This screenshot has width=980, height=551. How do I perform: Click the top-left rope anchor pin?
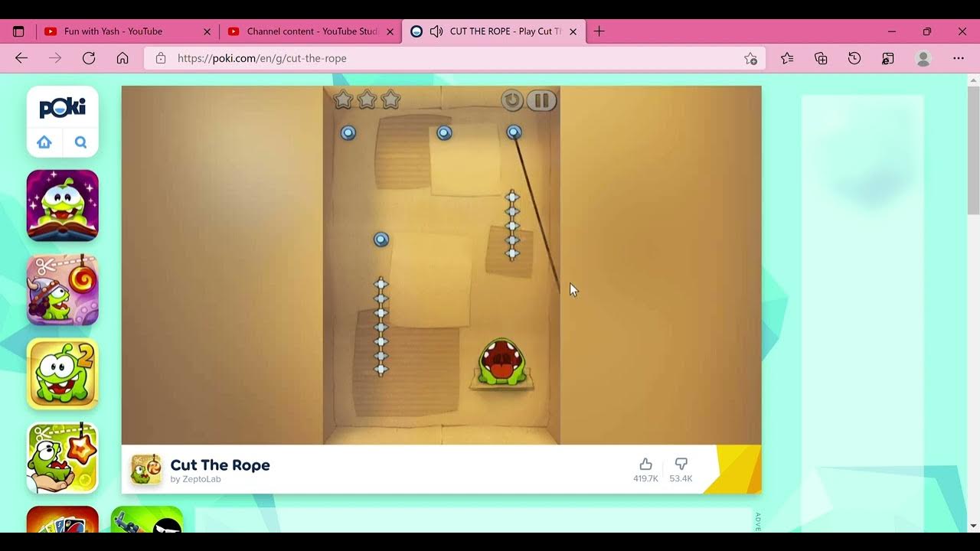tap(348, 133)
